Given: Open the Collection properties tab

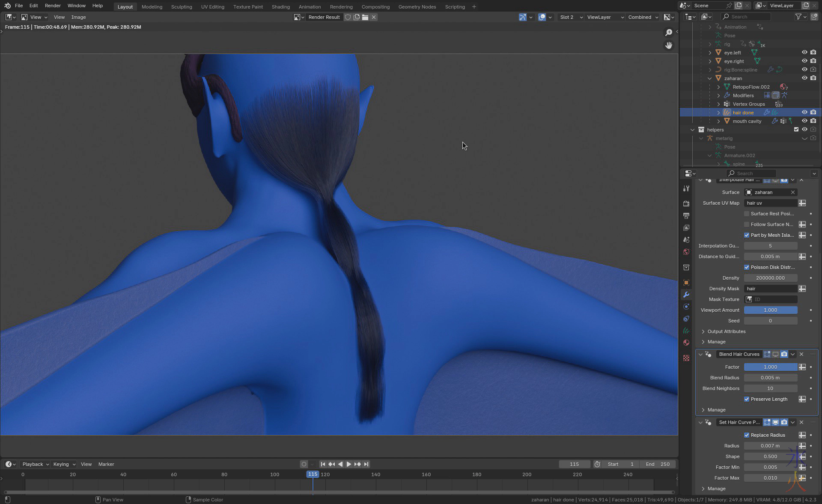Looking at the screenshot, I should pyautogui.click(x=686, y=267).
